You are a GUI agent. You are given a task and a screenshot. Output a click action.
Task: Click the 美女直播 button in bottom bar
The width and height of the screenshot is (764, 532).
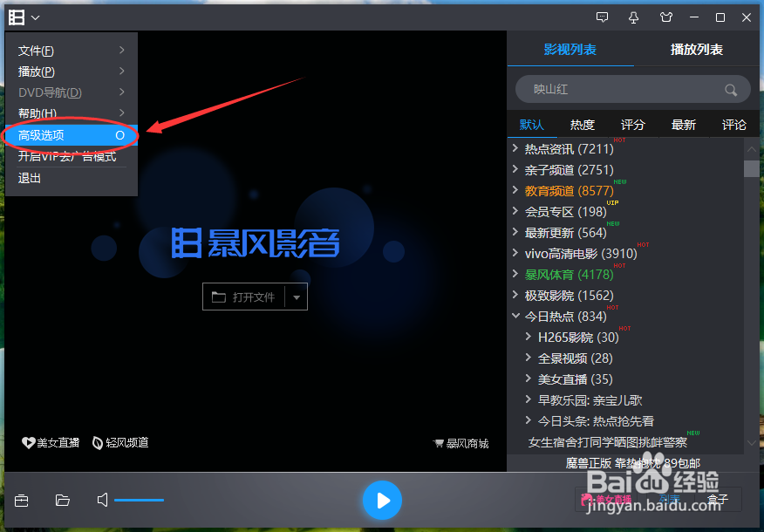606,499
